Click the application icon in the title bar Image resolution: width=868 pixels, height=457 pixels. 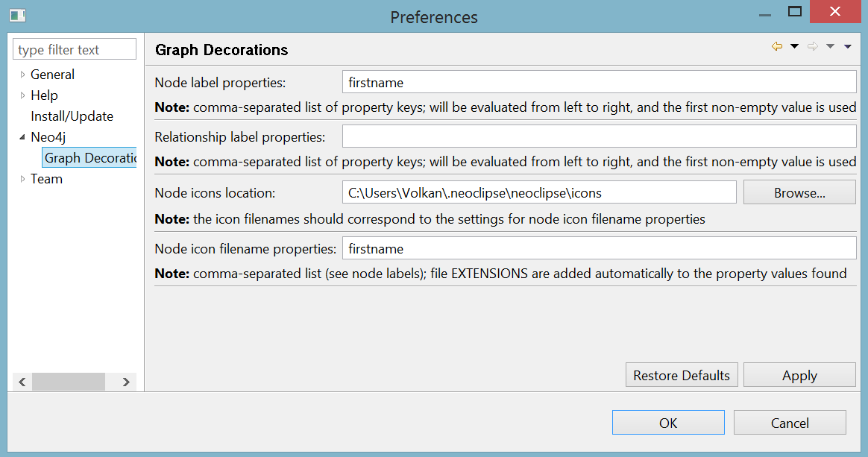click(x=16, y=13)
